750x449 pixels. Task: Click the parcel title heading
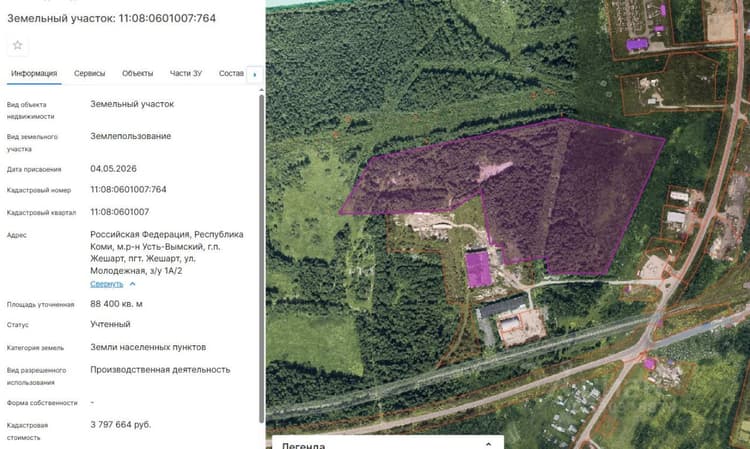pos(111,18)
